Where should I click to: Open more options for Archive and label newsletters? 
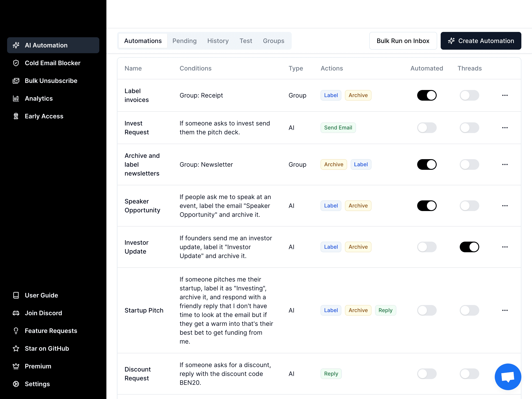(x=505, y=164)
